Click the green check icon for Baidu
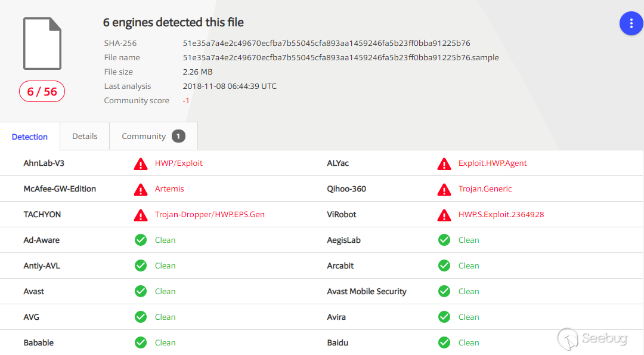 (444, 342)
